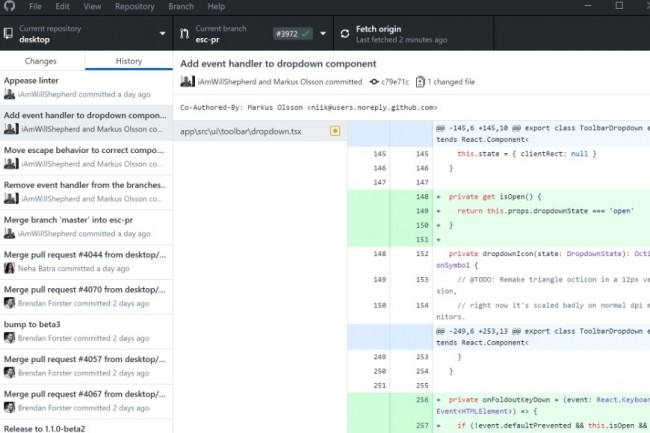This screenshot has width=650, height=433.
Task: Click the Fetch origin sync icon
Action: (345, 34)
